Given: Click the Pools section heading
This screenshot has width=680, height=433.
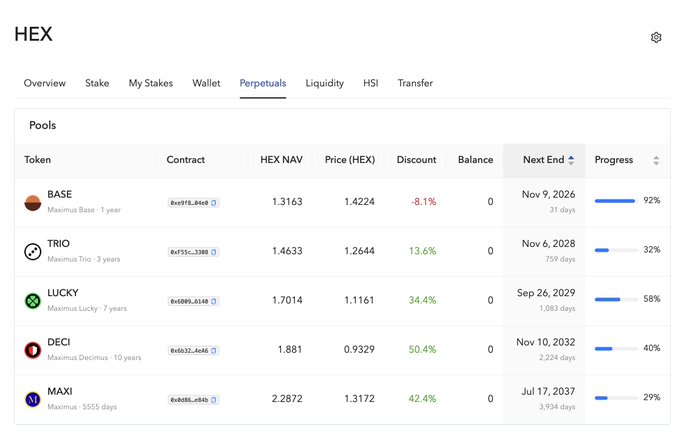Looking at the screenshot, I should point(42,125).
